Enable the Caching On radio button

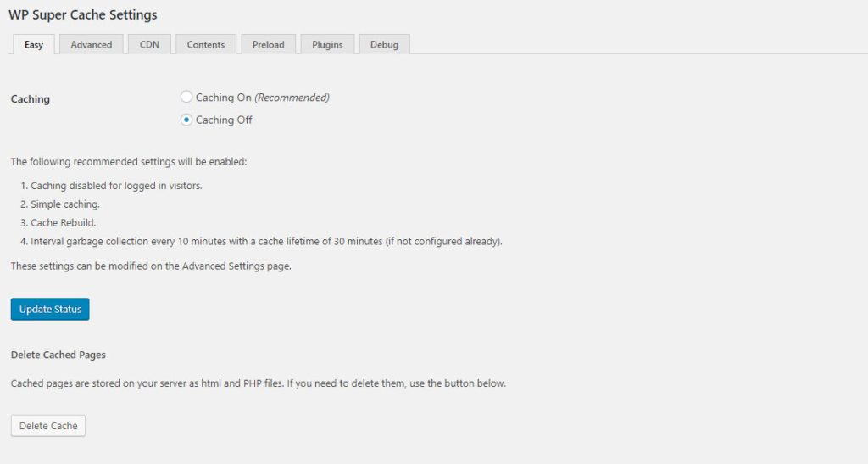tap(186, 98)
